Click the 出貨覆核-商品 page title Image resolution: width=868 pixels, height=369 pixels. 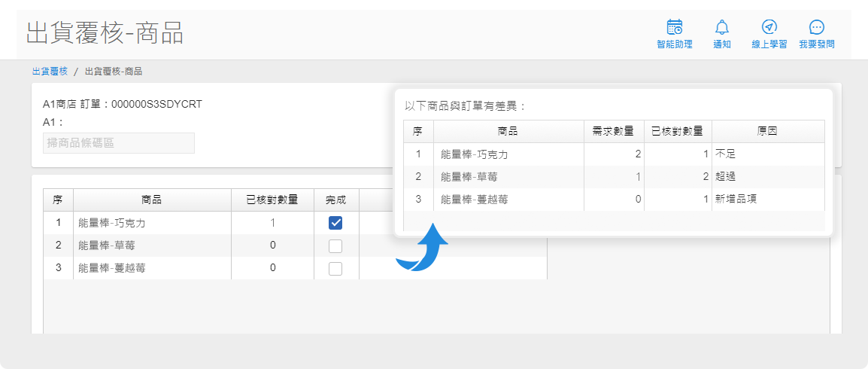coord(105,34)
